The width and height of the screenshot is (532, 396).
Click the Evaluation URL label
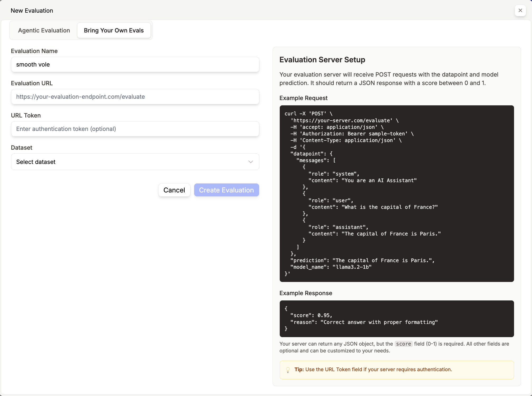[32, 83]
